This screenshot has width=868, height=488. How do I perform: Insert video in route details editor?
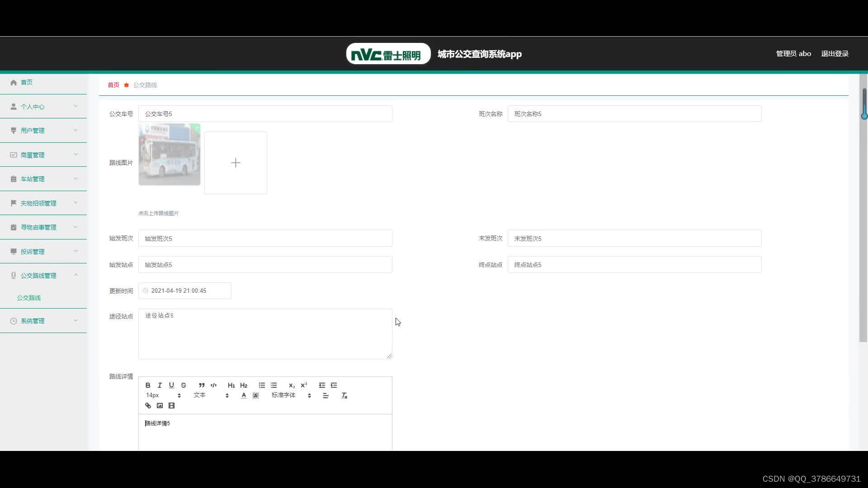[171, 405]
